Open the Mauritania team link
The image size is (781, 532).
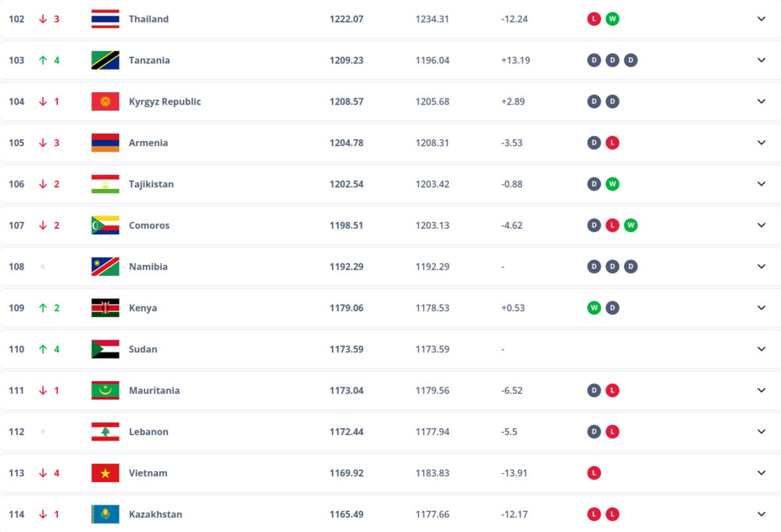[154, 391]
